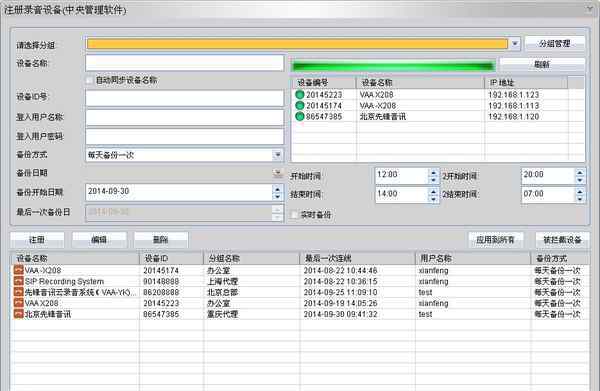600x391 pixels.
Task: Sort lower list by 备份方式 column header
Action: click(560, 259)
